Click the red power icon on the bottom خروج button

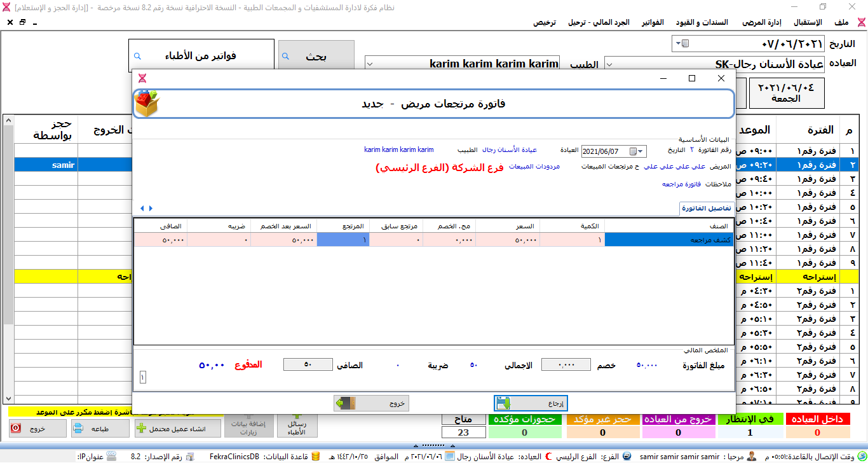[17, 429]
